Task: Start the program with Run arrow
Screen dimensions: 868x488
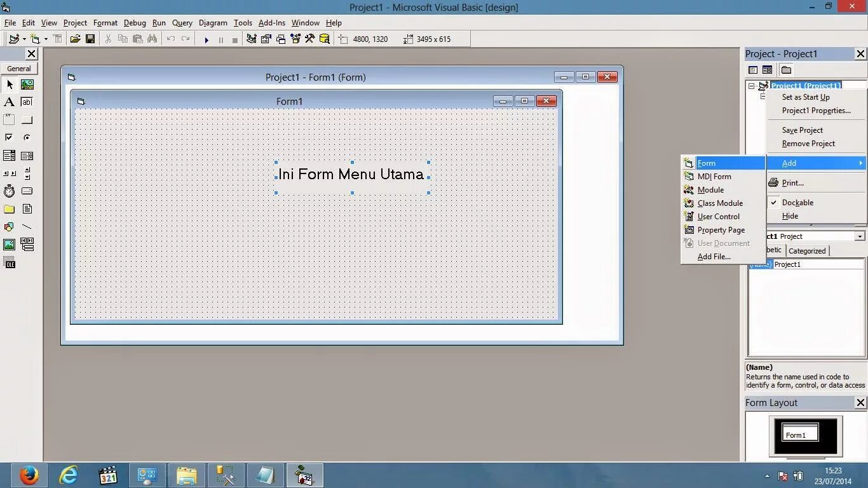Action: tap(206, 39)
